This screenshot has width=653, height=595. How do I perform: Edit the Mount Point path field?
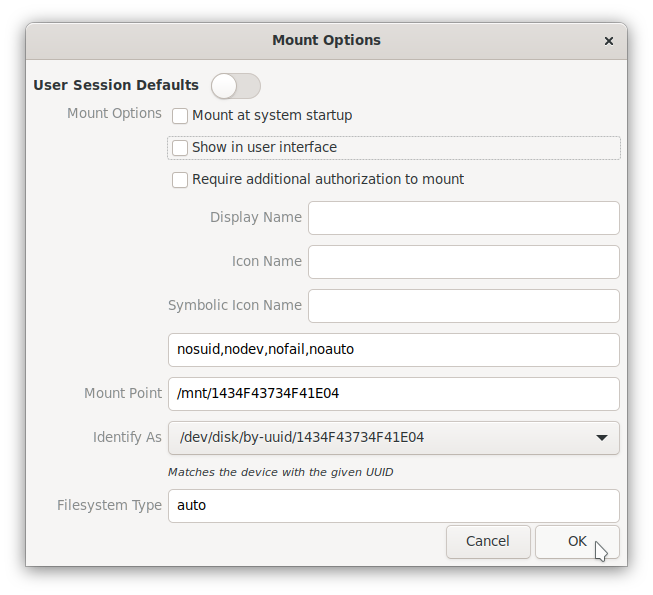394,394
